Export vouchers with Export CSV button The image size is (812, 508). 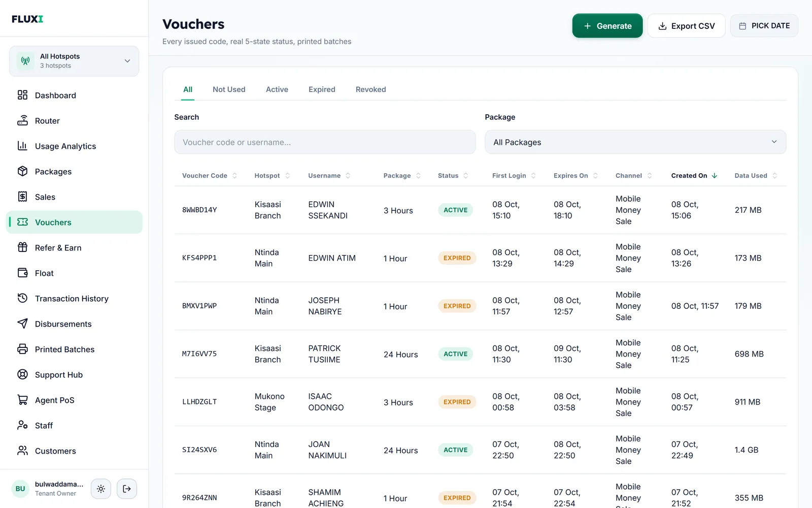(686, 26)
